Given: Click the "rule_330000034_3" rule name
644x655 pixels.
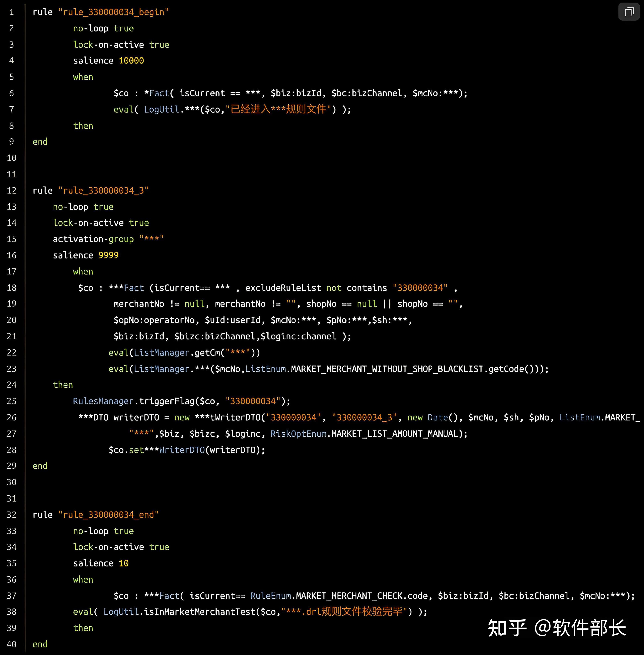Looking at the screenshot, I should pos(103,190).
